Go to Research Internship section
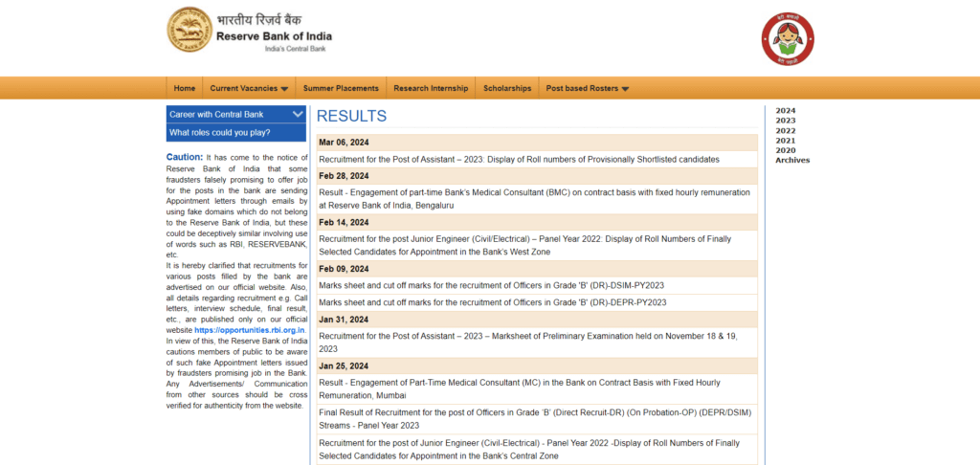Viewport: 980px width, 465px height. 431,88
